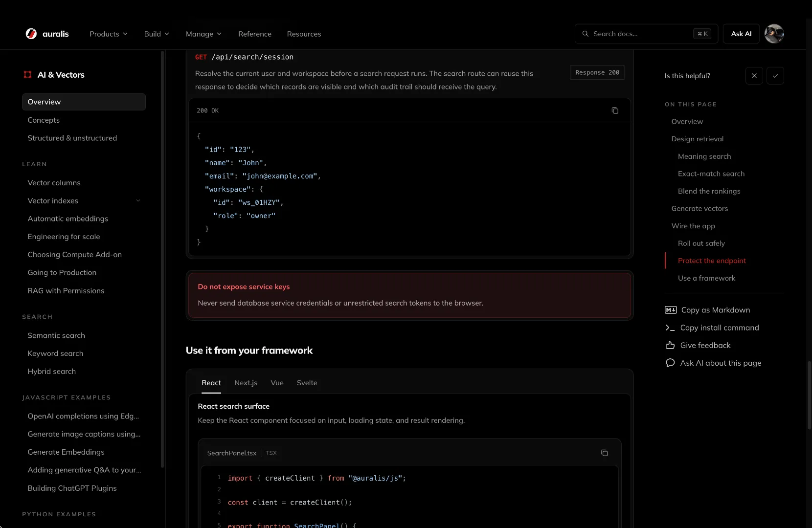Viewport: 812px width, 528px height.
Task: Select the React framework tab
Action: coord(211,383)
